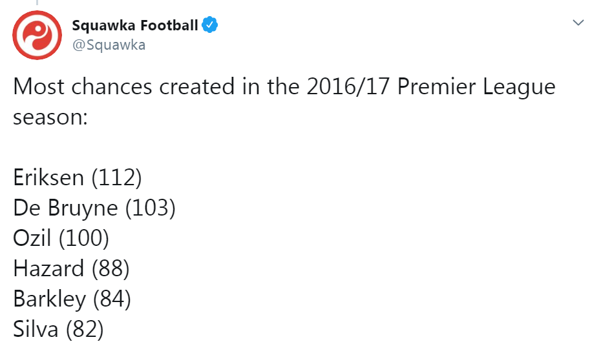
Task: Click the '2016/17' text in tweet
Action: click(x=348, y=86)
